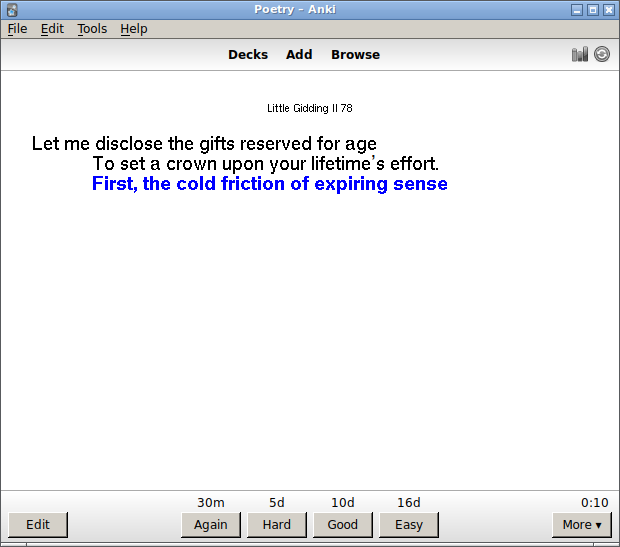Viewport: 620px width, 547px height.
Task: Click the 5d interval label
Action: (277, 503)
